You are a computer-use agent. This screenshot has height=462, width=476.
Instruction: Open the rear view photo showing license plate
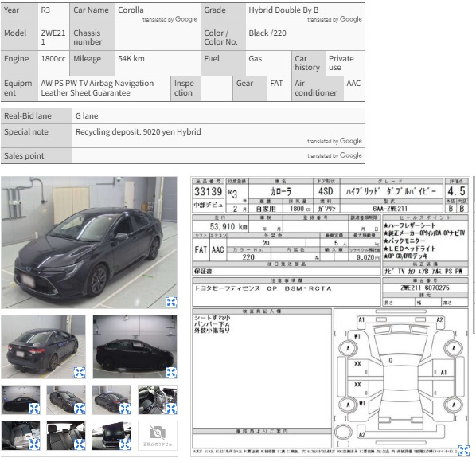tap(44, 346)
